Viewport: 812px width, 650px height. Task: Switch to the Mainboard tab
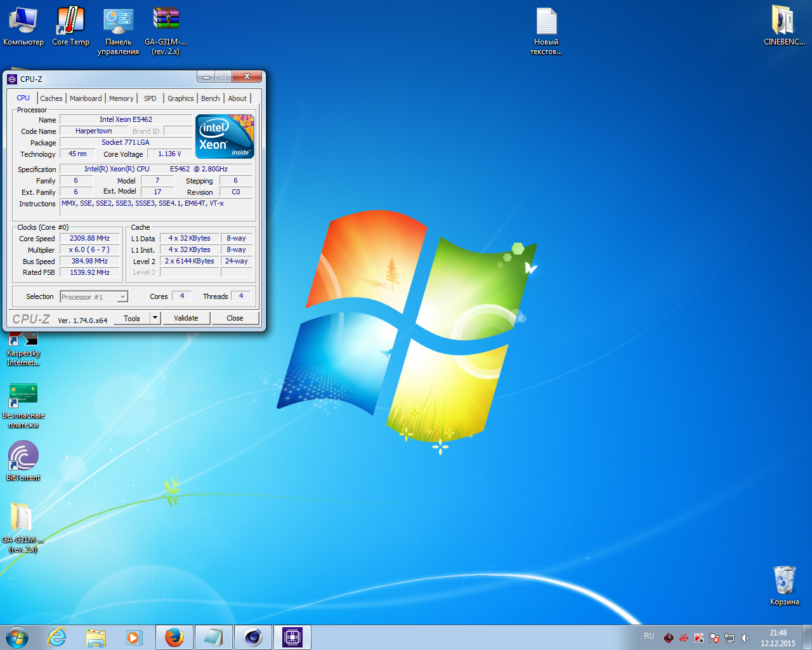(x=86, y=98)
